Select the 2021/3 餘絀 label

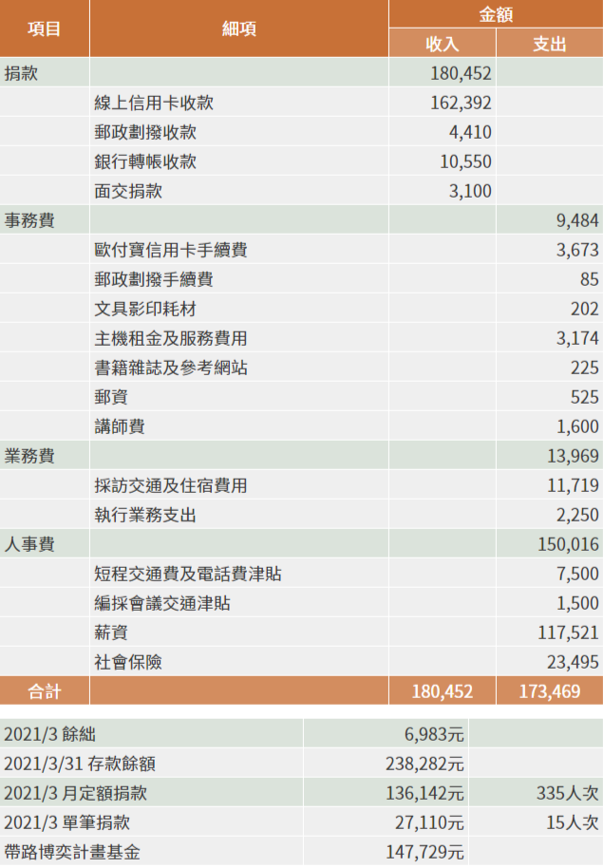click(49, 734)
